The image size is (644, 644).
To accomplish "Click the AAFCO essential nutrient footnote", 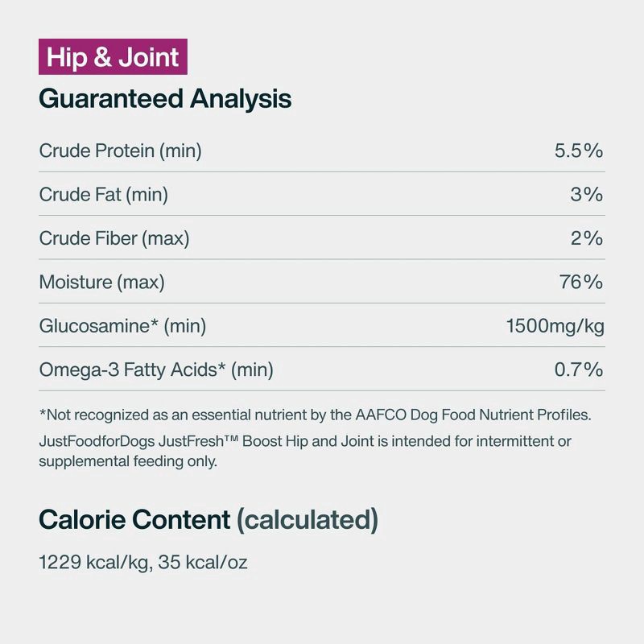I will pos(315,415).
